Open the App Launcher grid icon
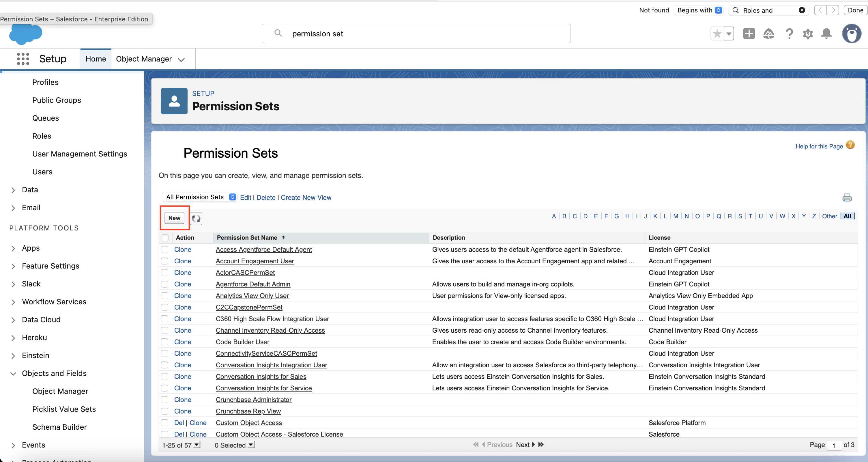Viewport: 868px width, 462px height. coord(23,59)
